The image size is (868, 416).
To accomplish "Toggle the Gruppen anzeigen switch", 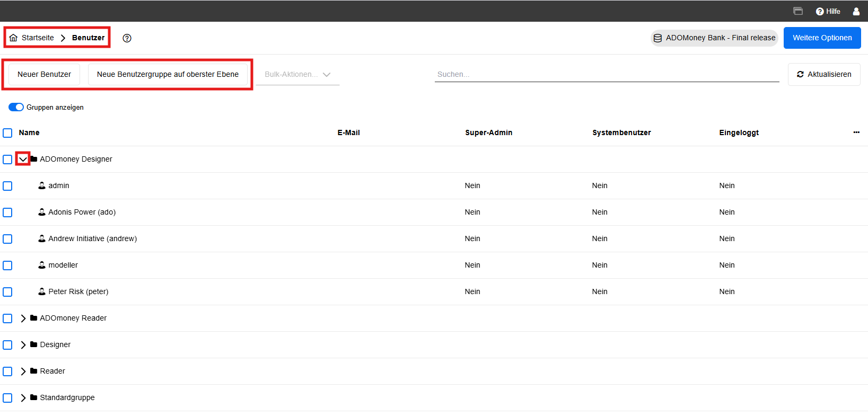I will [x=16, y=107].
